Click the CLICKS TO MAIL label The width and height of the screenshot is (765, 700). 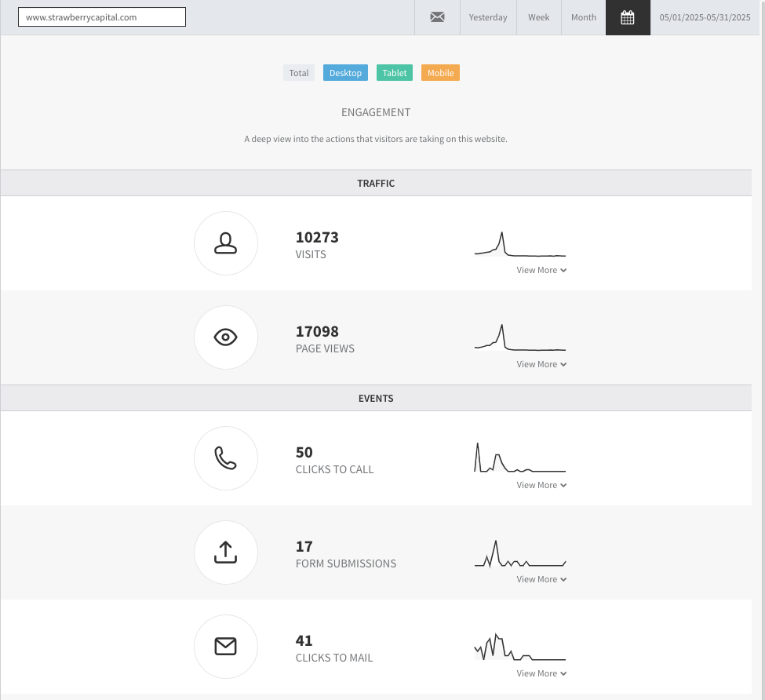click(x=334, y=658)
